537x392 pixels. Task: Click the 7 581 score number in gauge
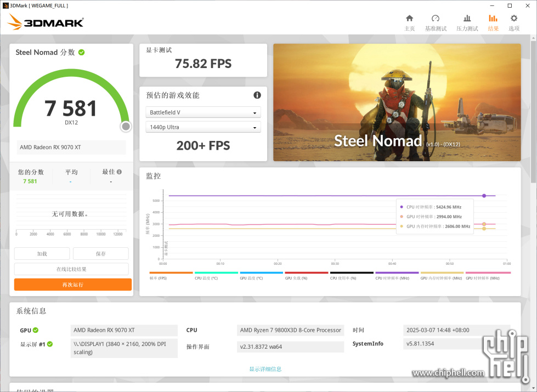pyautogui.click(x=71, y=108)
